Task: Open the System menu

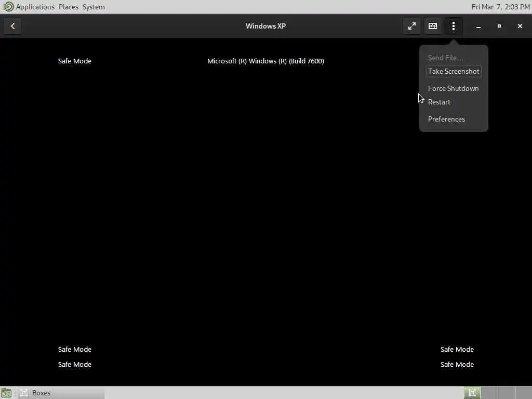Action: pos(94,7)
